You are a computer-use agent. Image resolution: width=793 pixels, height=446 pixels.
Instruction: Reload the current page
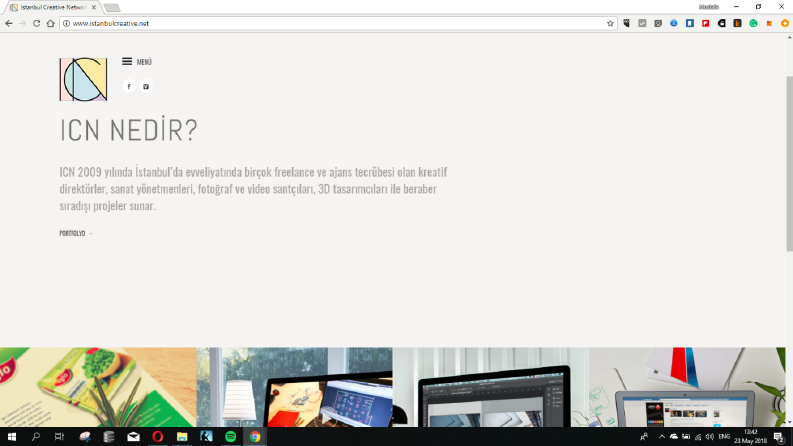[36, 23]
